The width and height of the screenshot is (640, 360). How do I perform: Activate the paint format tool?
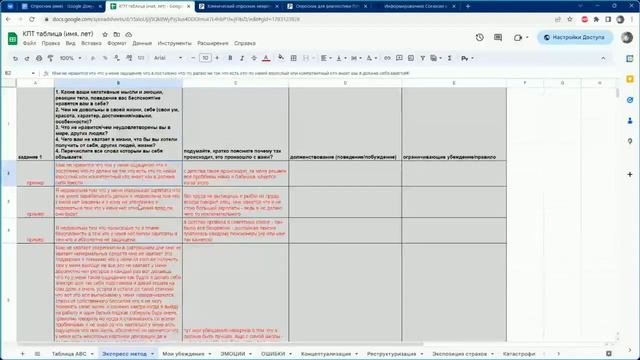pyautogui.click(x=51, y=58)
